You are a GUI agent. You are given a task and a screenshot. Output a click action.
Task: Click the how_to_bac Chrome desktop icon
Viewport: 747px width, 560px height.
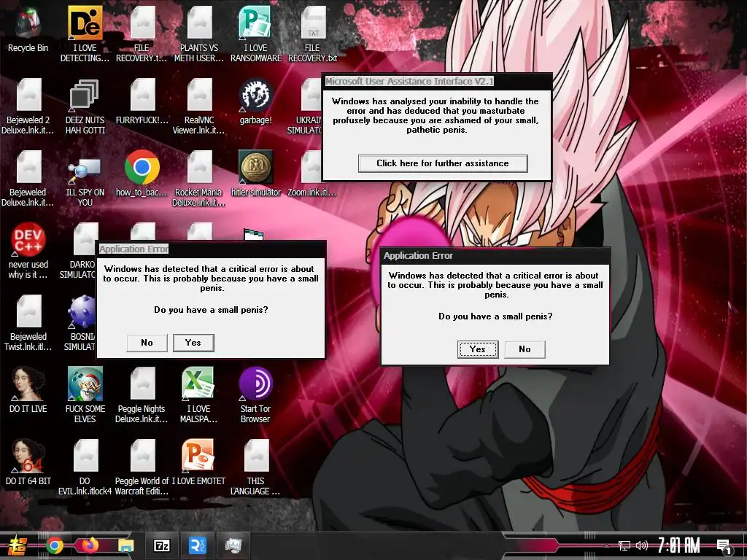point(142,168)
